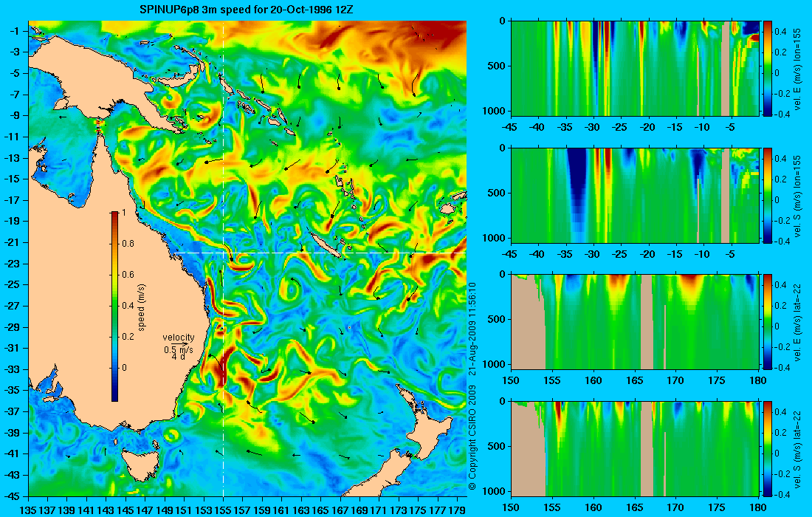
Task: Open the vel. E lon=155 section plot
Action: coord(635,69)
